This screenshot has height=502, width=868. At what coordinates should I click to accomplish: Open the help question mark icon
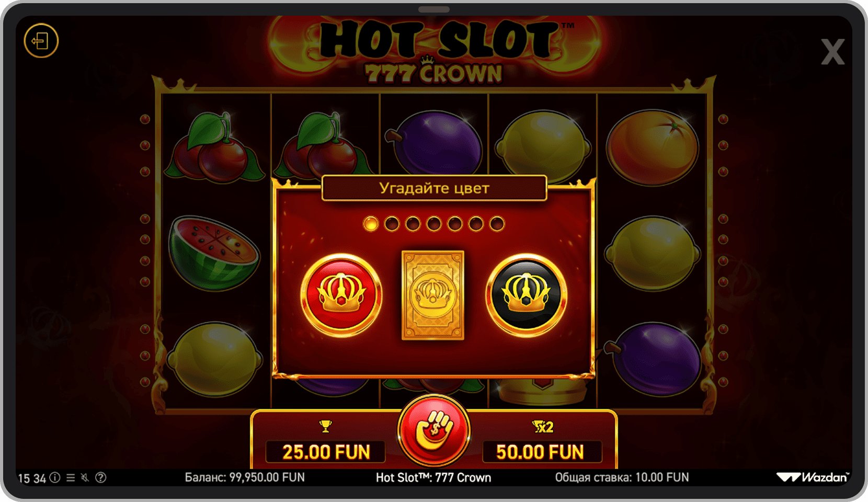coord(101,477)
